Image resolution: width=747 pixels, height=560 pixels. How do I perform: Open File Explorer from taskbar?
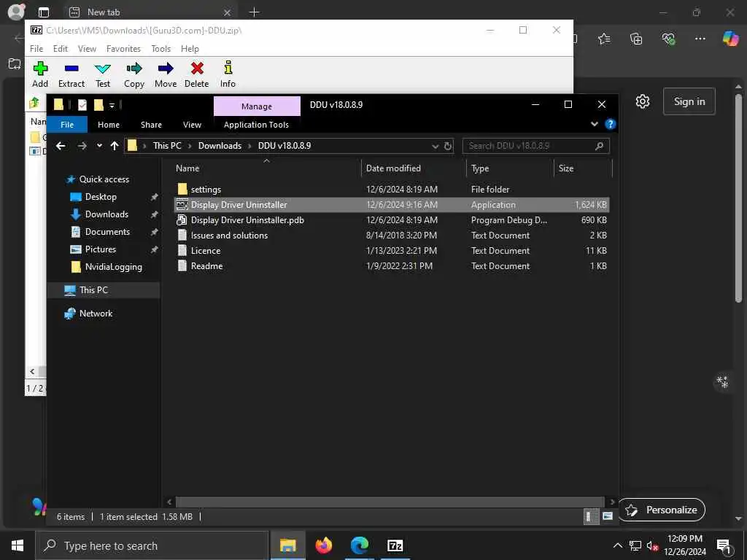pos(287,545)
